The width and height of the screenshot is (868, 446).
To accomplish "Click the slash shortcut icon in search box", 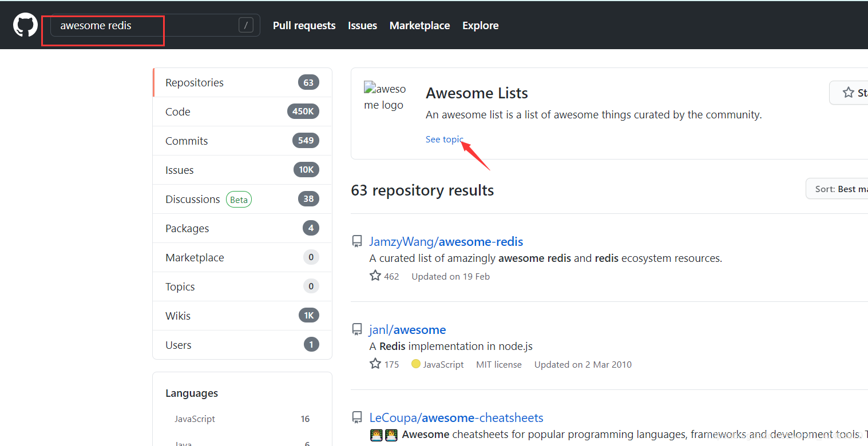I will coord(246,25).
